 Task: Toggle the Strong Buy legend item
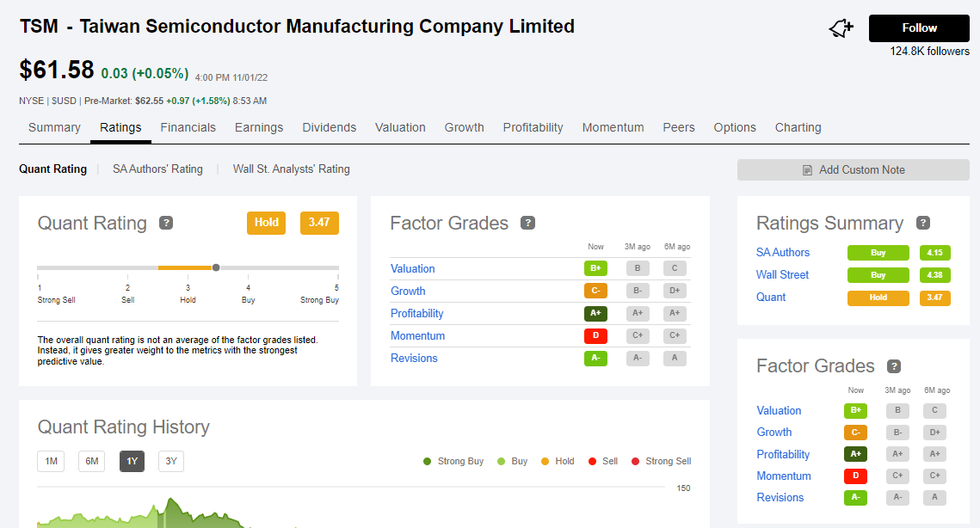coord(453,462)
